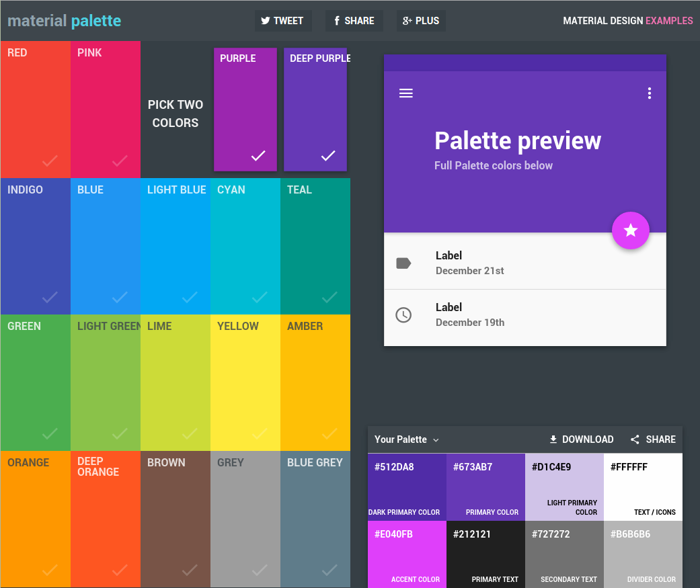
Task: Deselect the Purple color tile
Action: [x=245, y=110]
